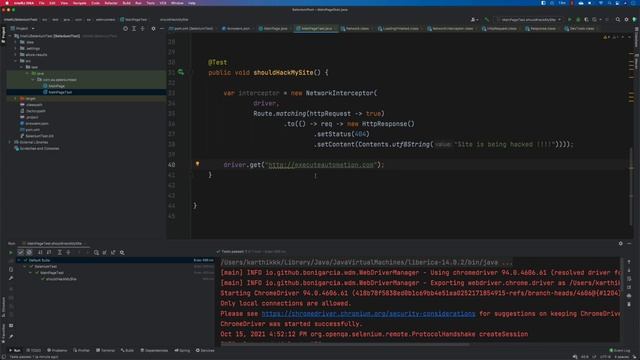Click Run with Coverage icon in top toolbar
Screen dimensions: 640x360
click(587, 19)
